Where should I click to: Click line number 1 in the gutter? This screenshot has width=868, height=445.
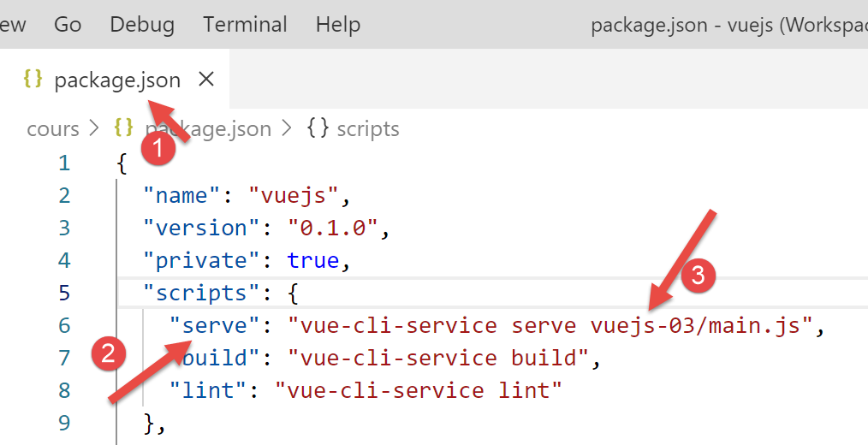click(x=63, y=163)
